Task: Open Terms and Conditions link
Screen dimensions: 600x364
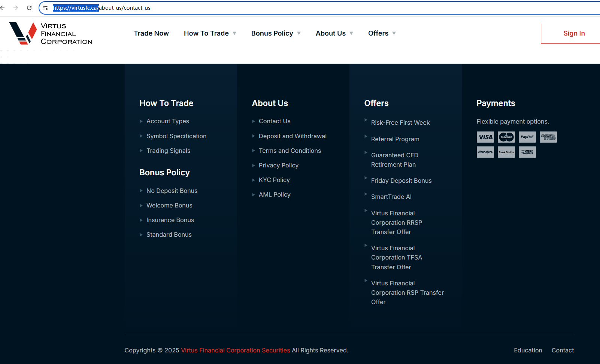Action: 290,151
